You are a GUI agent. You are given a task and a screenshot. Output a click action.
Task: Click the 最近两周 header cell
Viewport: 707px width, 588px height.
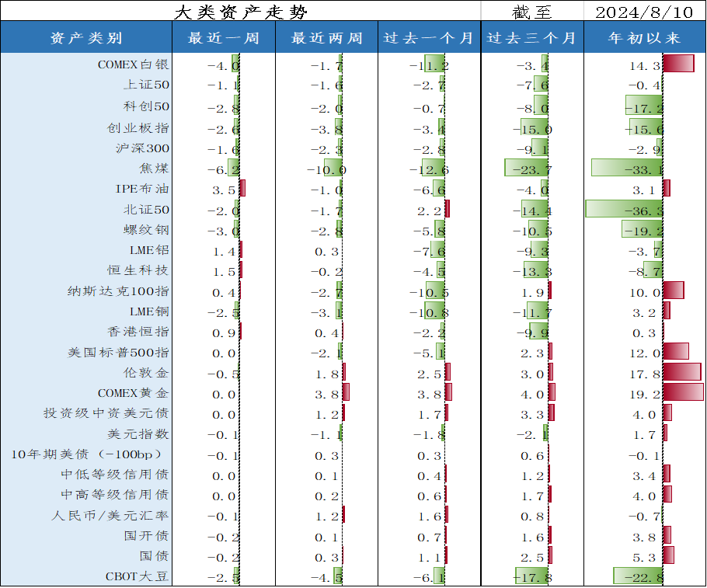point(326,38)
